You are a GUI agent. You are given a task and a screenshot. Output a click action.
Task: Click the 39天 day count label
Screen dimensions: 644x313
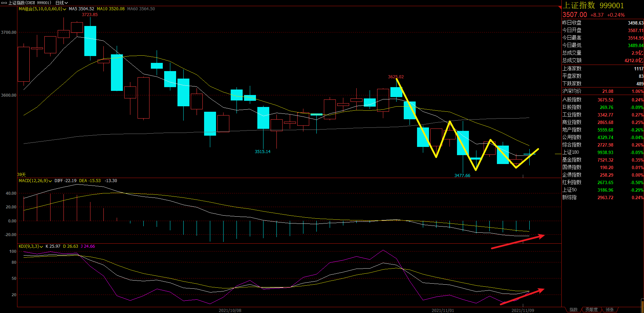coord(22,175)
